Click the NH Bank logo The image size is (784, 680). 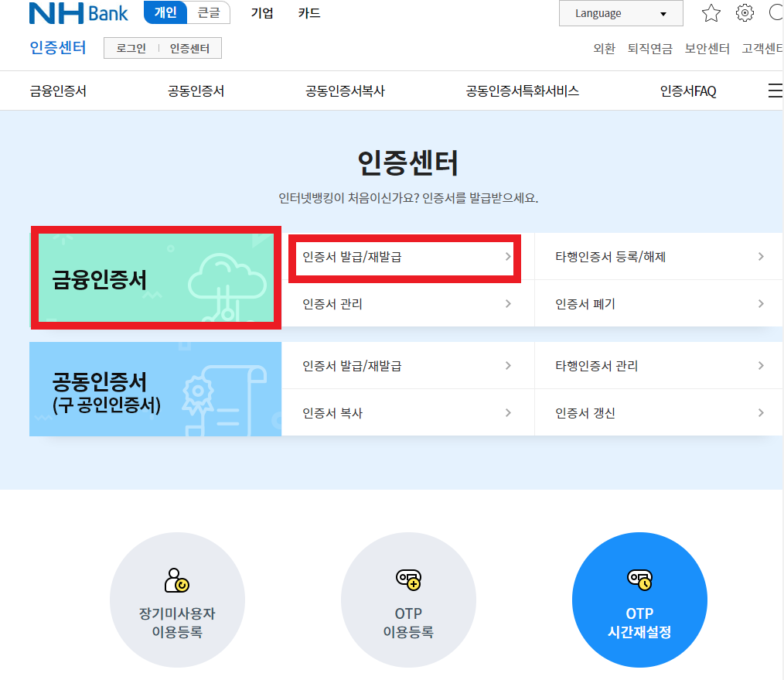tap(79, 13)
